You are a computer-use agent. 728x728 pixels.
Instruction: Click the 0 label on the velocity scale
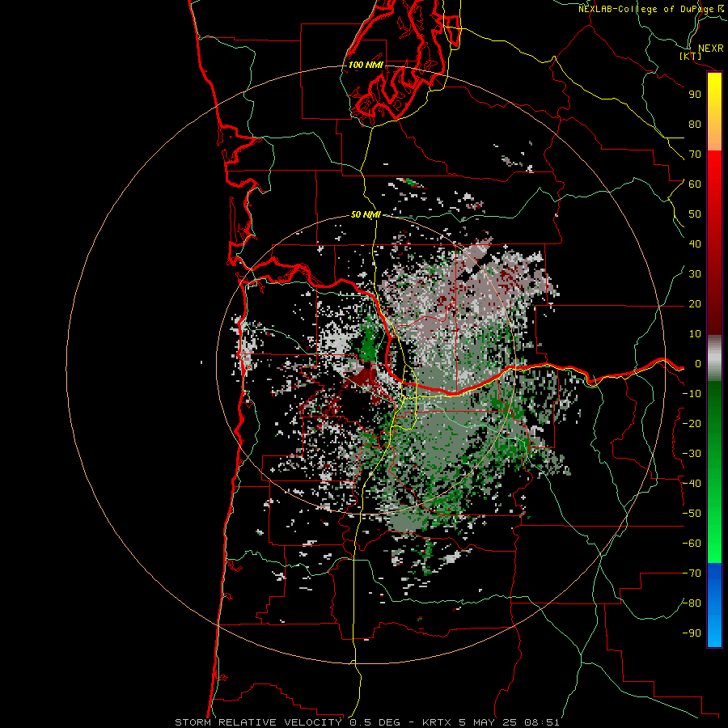coord(698,363)
